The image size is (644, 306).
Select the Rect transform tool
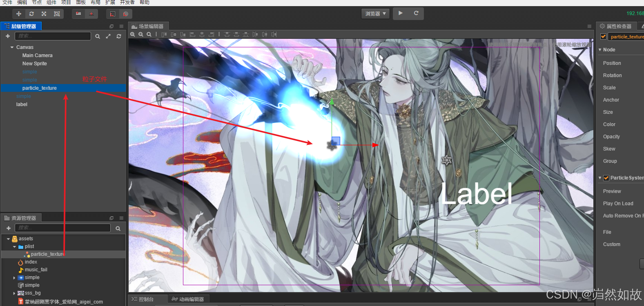57,14
